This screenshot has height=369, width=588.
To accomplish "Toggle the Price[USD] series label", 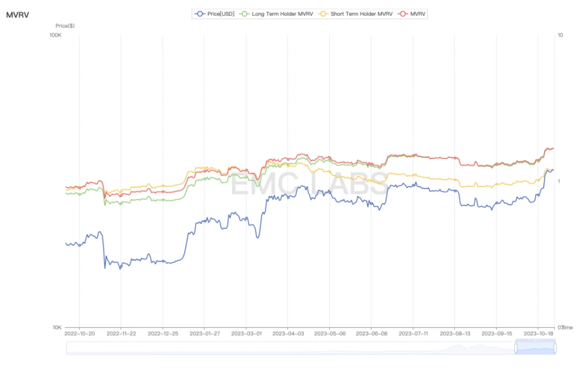I will pos(221,14).
